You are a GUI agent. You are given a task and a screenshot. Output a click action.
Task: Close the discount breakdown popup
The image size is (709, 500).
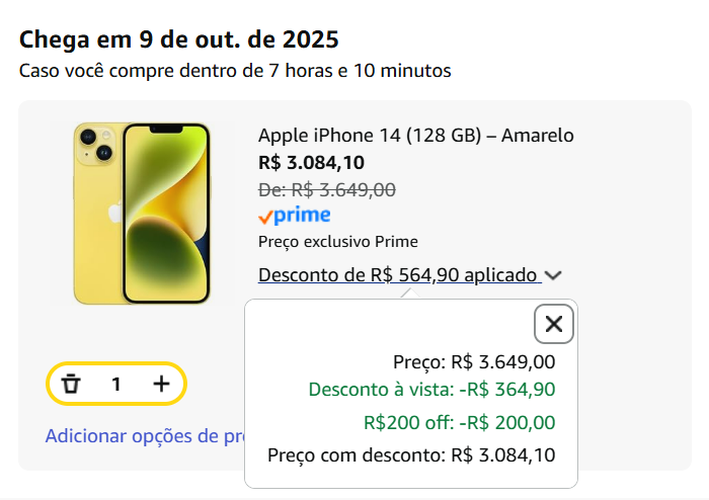554,324
